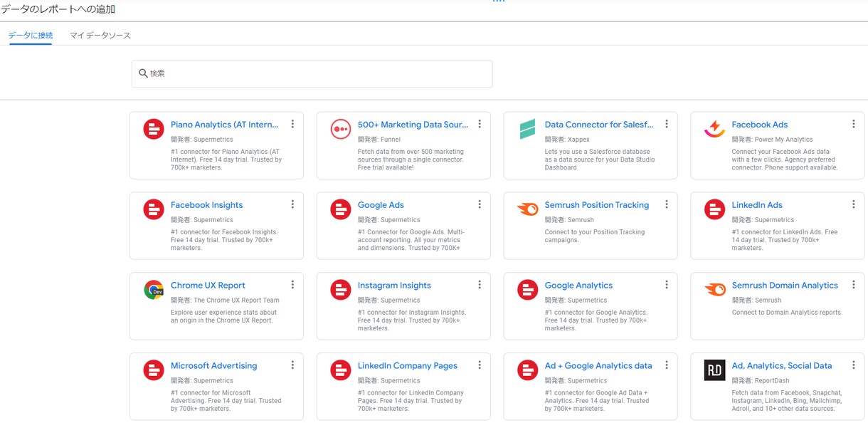The height and width of the screenshot is (423, 868).
Task: Click the LinkedIn Company Pages logo
Action: click(x=341, y=370)
